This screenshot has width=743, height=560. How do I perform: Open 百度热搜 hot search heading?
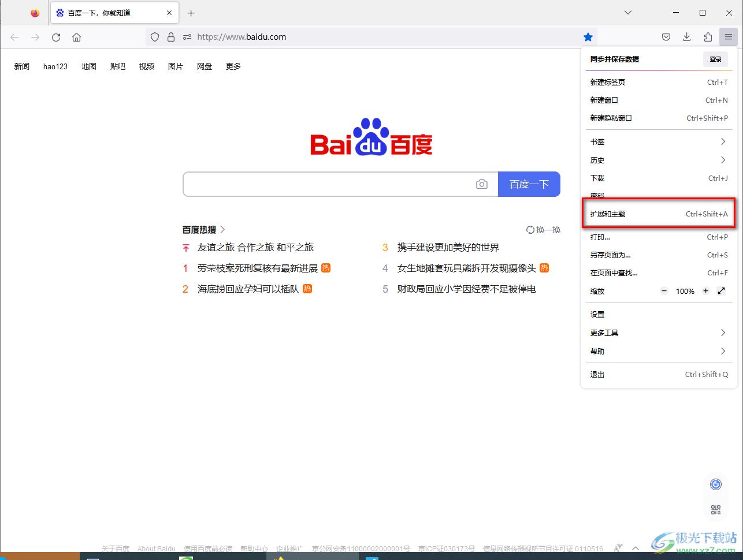click(204, 230)
